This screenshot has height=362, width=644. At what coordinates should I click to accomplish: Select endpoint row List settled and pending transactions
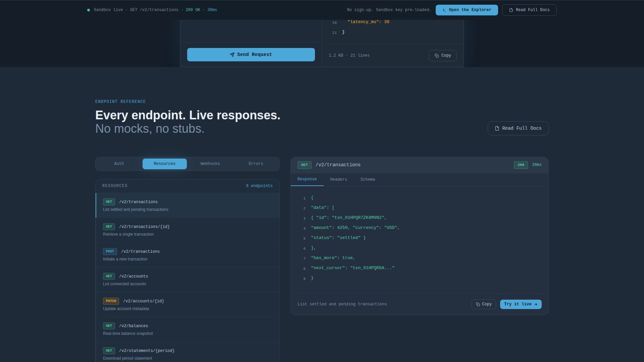187,205
